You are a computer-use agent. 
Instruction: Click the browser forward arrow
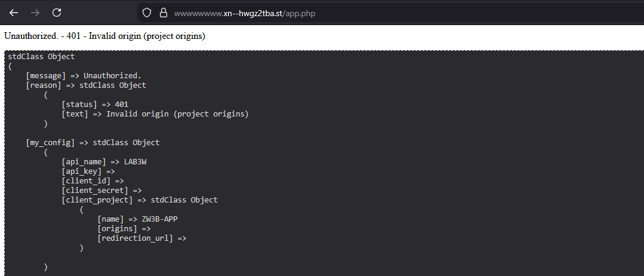pyautogui.click(x=35, y=13)
